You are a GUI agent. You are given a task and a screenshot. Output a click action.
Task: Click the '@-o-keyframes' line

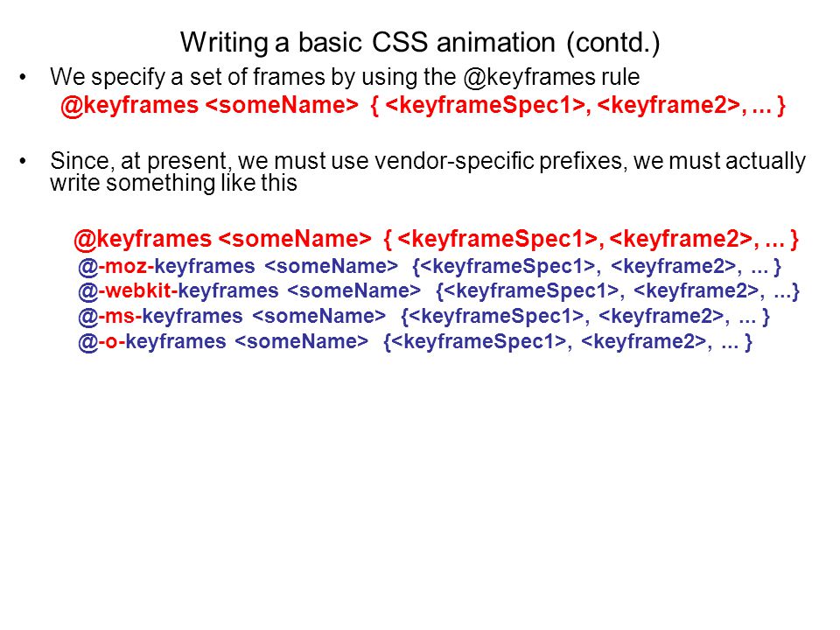[x=415, y=341]
